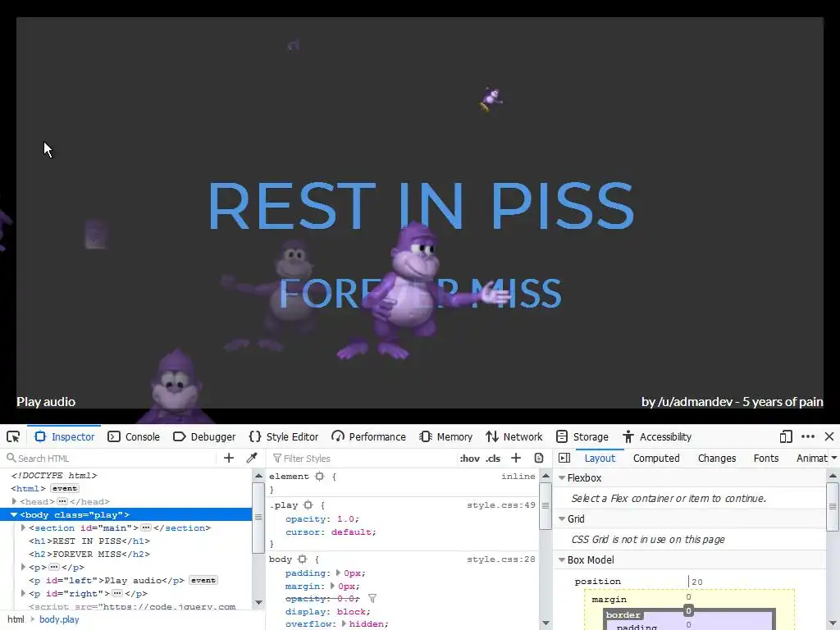Expand the head element node
This screenshot has width=840, height=630.
15,501
